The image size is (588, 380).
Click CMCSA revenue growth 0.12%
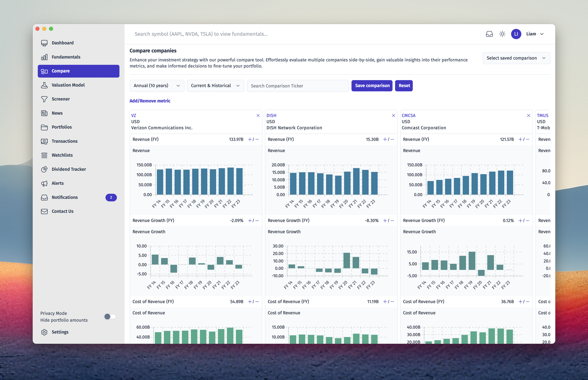pyautogui.click(x=508, y=221)
